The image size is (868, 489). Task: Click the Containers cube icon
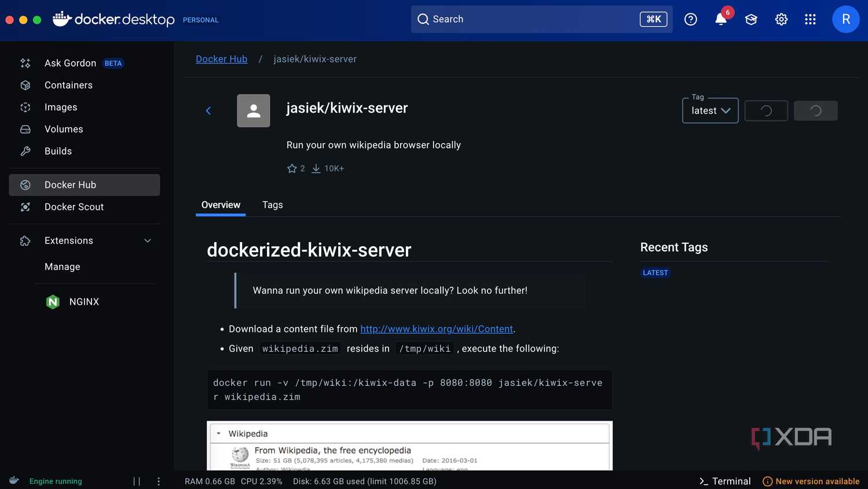pyautogui.click(x=25, y=85)
